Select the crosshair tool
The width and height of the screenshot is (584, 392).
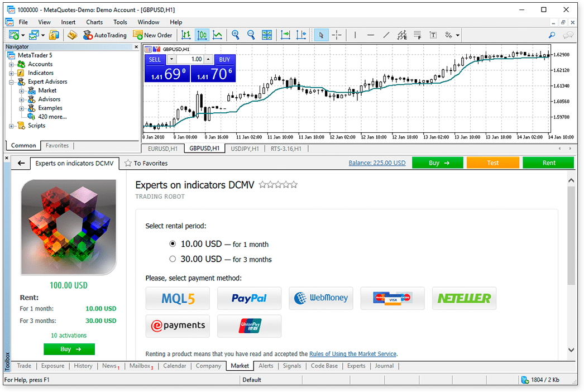[337, 35]
